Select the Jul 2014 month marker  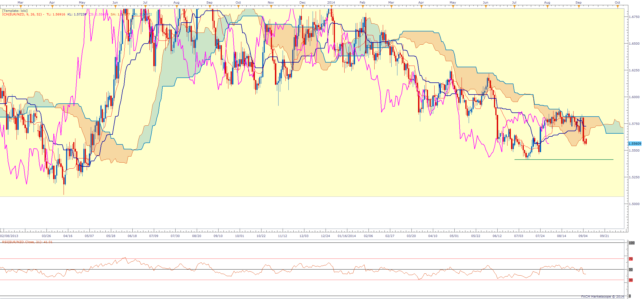[514, 2]
